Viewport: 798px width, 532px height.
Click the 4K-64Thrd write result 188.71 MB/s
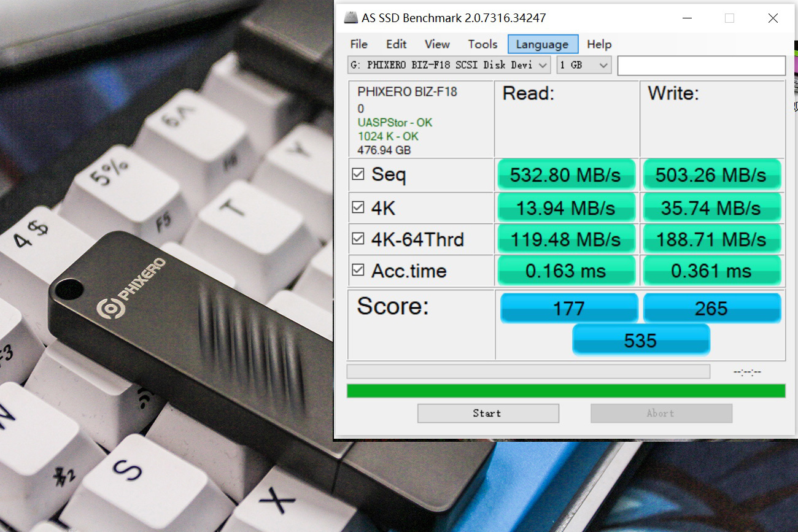711,239
